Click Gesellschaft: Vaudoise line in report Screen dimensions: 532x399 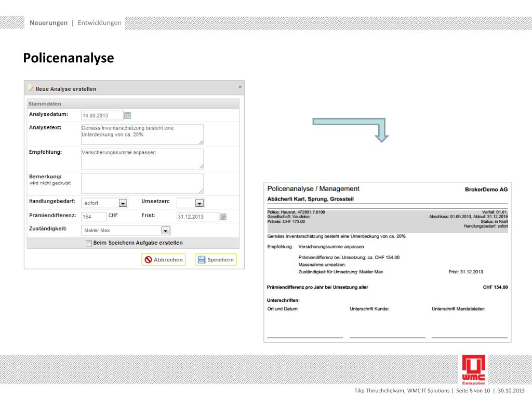point(288,217)
